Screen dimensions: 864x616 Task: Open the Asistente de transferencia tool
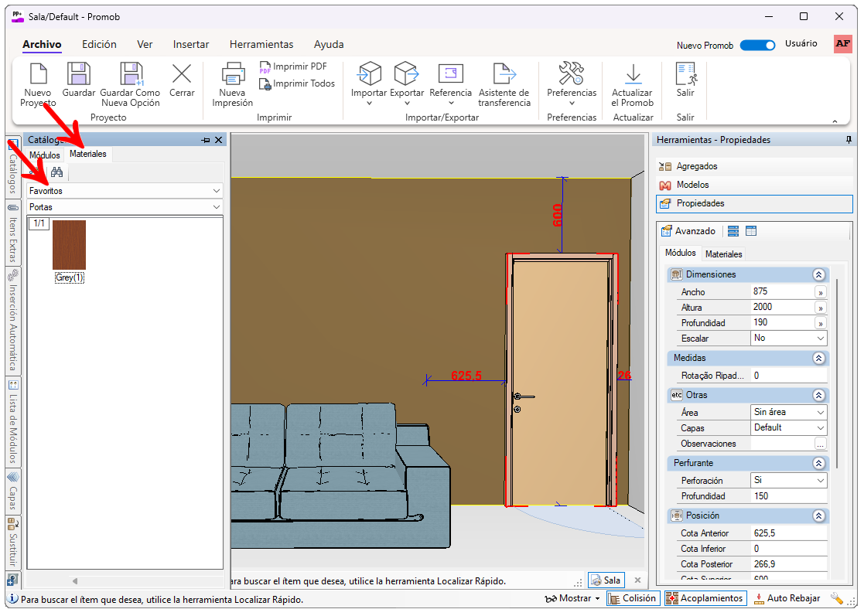click(x=504, y=74)
